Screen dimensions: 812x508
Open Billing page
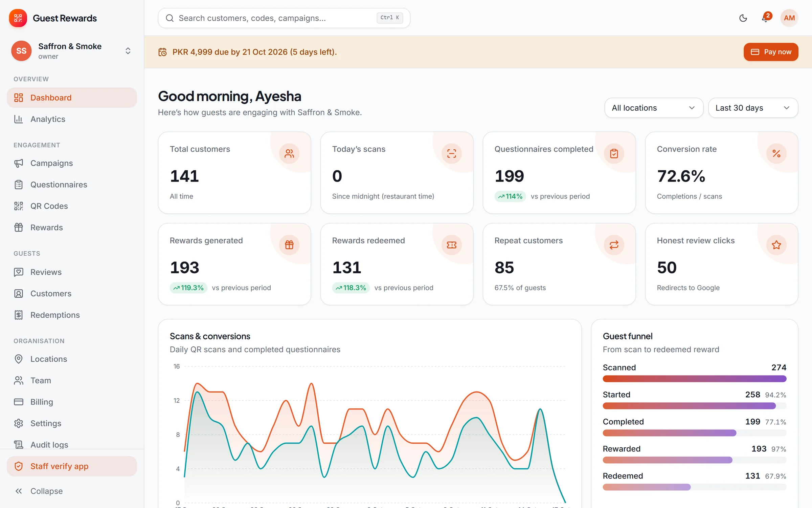click(72, 402)
